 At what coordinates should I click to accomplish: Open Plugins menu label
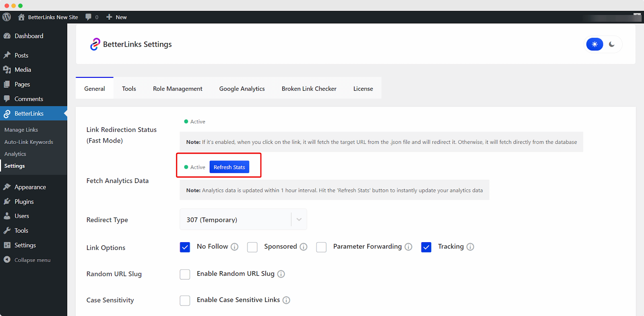tap(24, 202)
